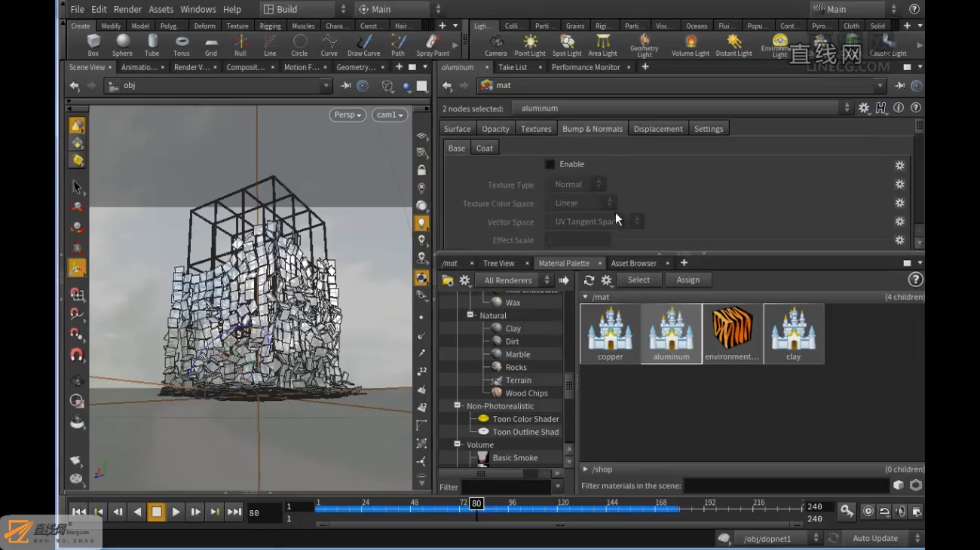Click the Assign button
The width and height of the screenshot is (980, 550).
click(688, 280)
